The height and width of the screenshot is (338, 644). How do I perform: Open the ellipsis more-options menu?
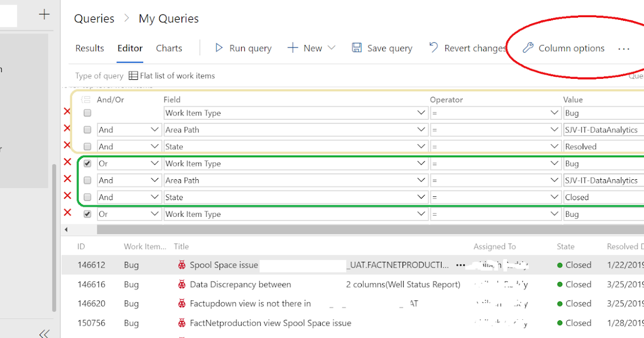(624, 48)
